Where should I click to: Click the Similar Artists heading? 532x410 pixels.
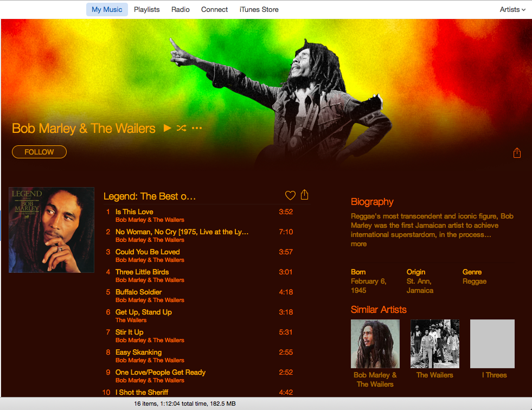379,310
